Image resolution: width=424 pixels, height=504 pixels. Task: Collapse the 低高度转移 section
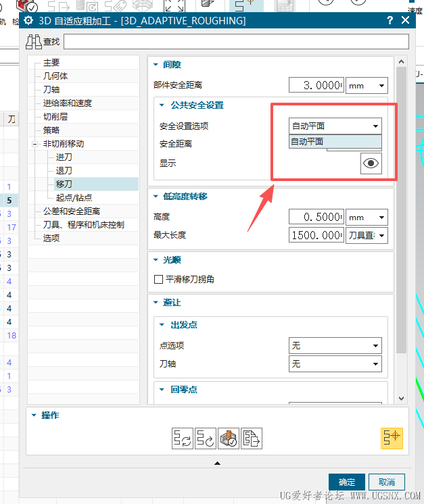[156, 197]
